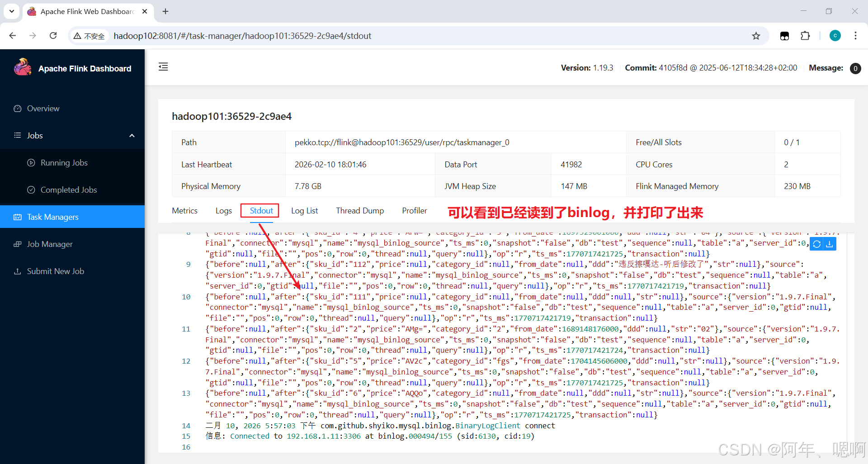868x464 pixels.
Task: Select the Stdout tab
Action: [261, 211]
